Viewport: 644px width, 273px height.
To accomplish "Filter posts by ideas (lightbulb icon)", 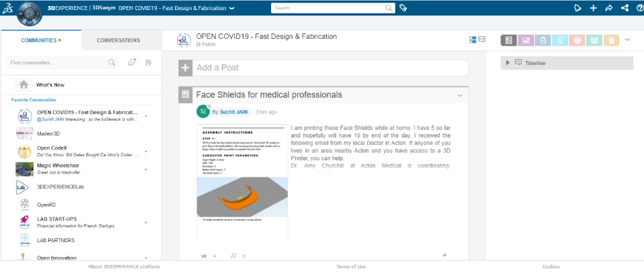I will click(x=559, y=40).
